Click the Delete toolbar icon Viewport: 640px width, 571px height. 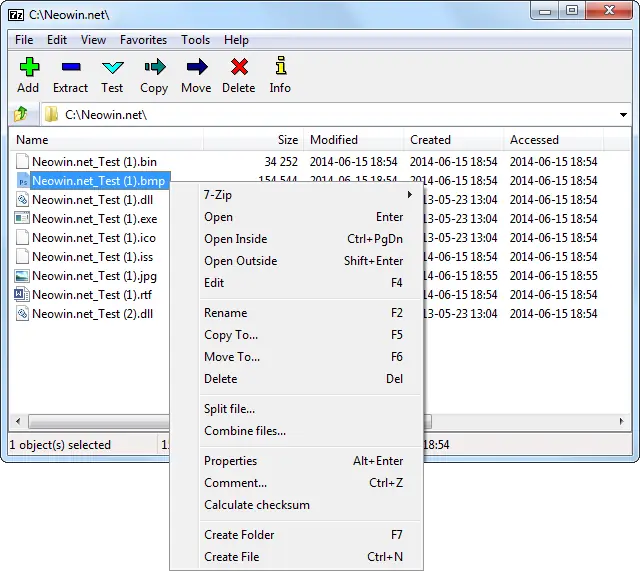click(239, 67)
